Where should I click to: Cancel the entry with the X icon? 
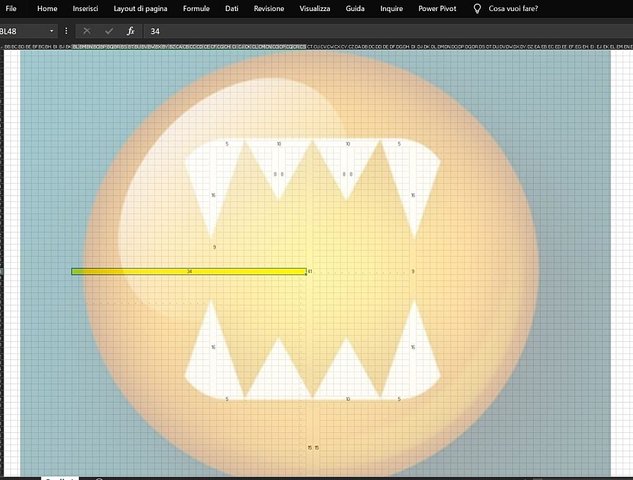pos(87,31)
